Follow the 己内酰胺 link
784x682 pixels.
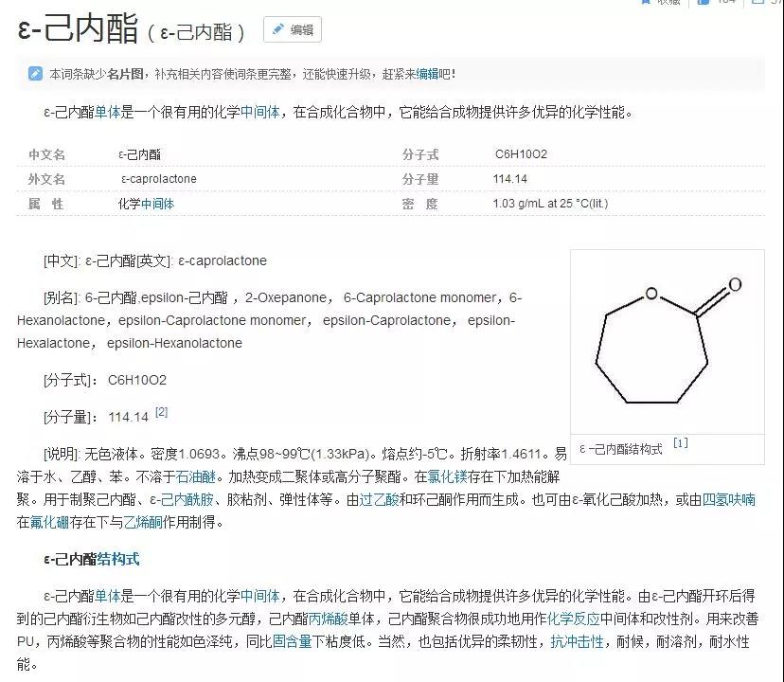(189, 499)
